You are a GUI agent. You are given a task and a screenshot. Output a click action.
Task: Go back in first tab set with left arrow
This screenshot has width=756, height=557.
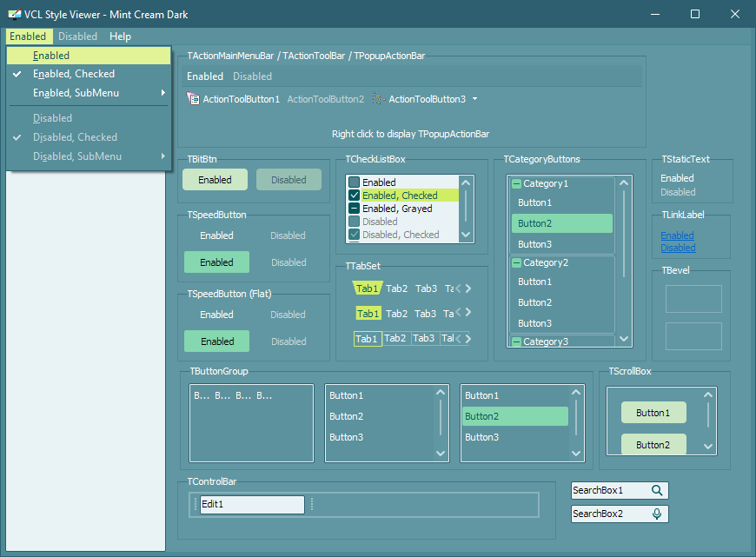click(459, 288)
